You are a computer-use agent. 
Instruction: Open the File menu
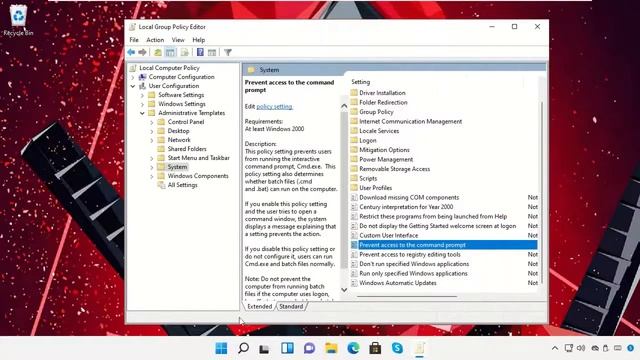pos(134,40)
